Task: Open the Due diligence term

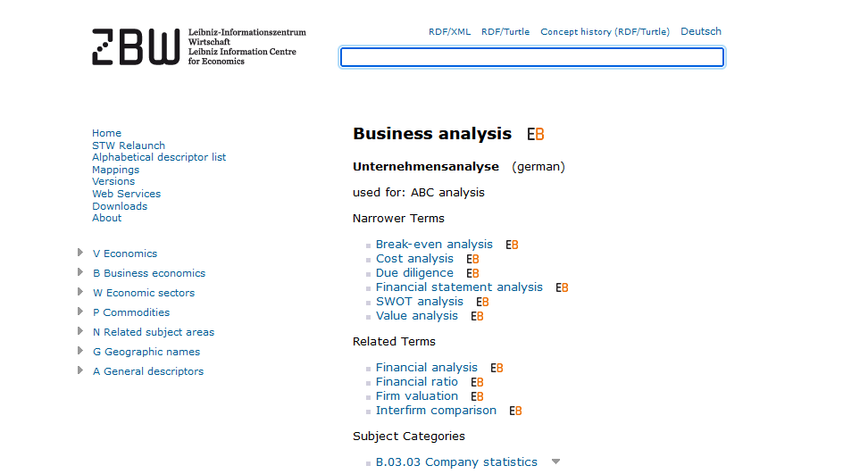Action: (x=414, y=272)
